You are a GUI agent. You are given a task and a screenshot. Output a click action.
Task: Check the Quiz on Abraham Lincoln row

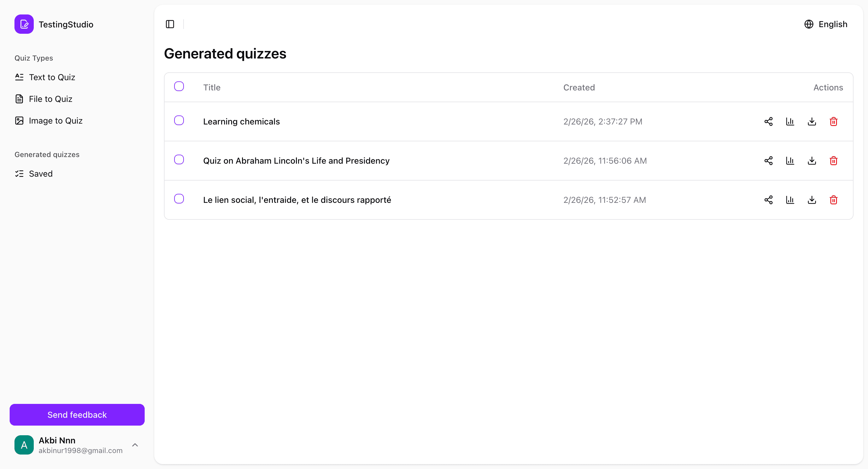click(179, 159)
